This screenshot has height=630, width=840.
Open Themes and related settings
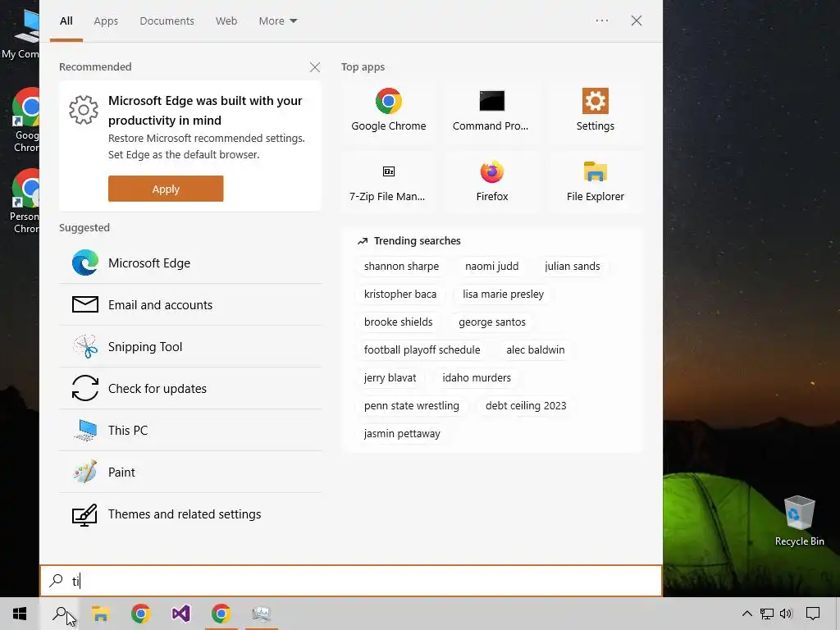[x=190, y=514]
